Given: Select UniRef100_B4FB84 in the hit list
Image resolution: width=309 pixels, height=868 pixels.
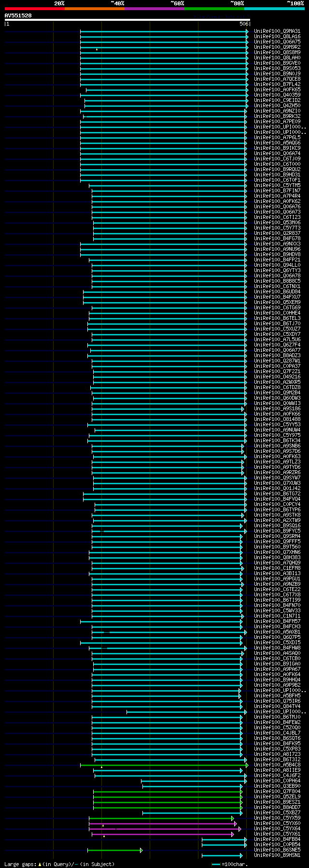Looking at the screenshot, I should pyautogui.click(x=277, y=839).
